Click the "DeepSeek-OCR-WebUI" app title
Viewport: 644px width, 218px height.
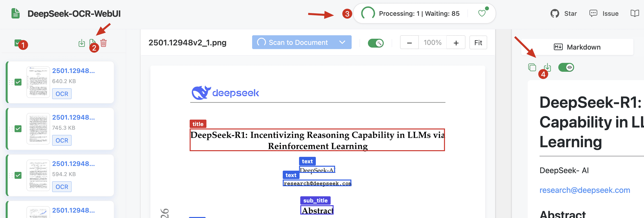click(74, 14)
